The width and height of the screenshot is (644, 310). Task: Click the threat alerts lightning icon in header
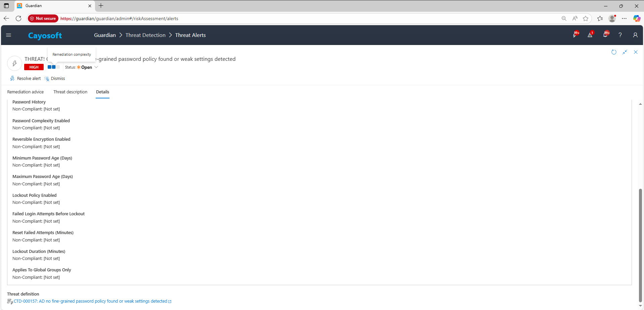click(x=575, y=35)
